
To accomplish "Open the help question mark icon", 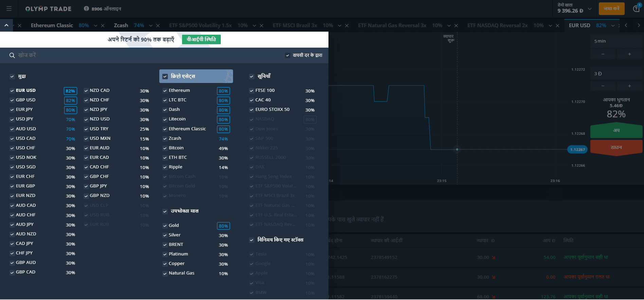I will pyautogui.click(x=636, y=9).
